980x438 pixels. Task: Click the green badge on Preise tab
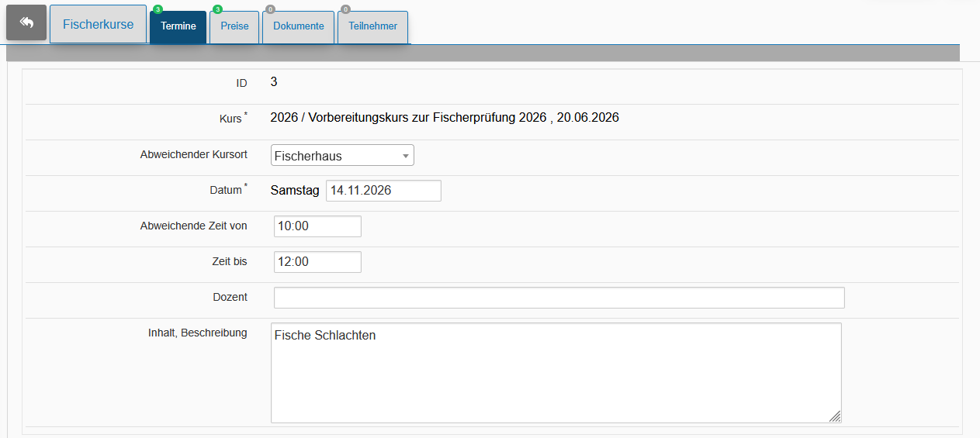pyautogui.click(x=217, y=9)
